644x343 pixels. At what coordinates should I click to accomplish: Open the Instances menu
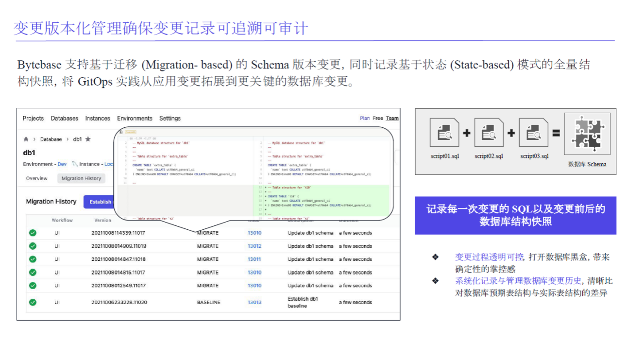(98, 118)
